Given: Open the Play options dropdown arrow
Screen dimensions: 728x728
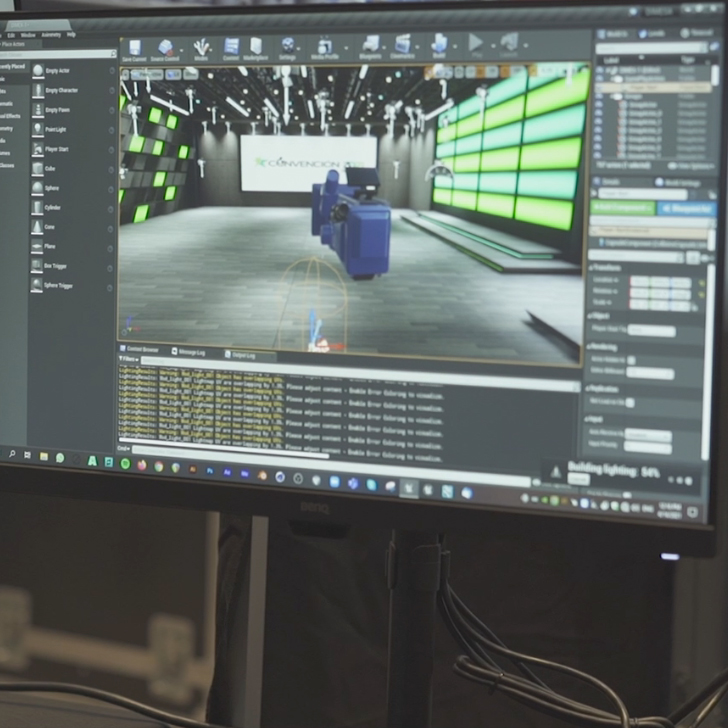Looking at the screenshot, I should click(x=493, y=46).
